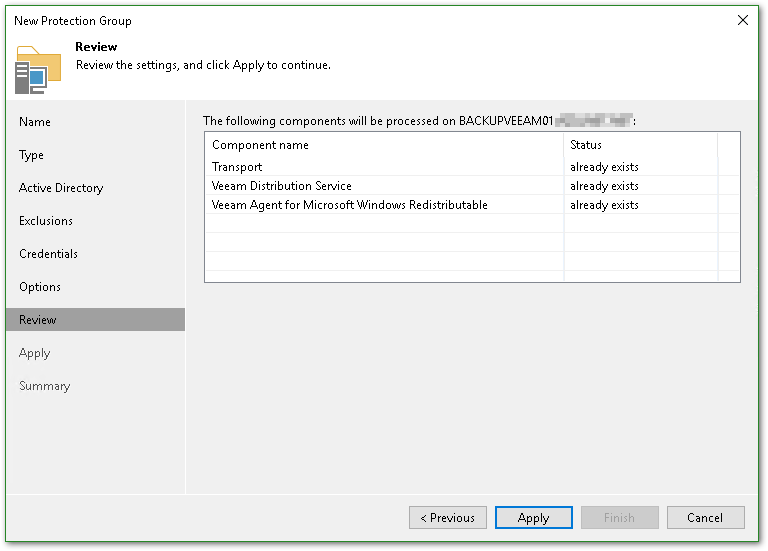Click the Apply button at bottom

[533, 518]
